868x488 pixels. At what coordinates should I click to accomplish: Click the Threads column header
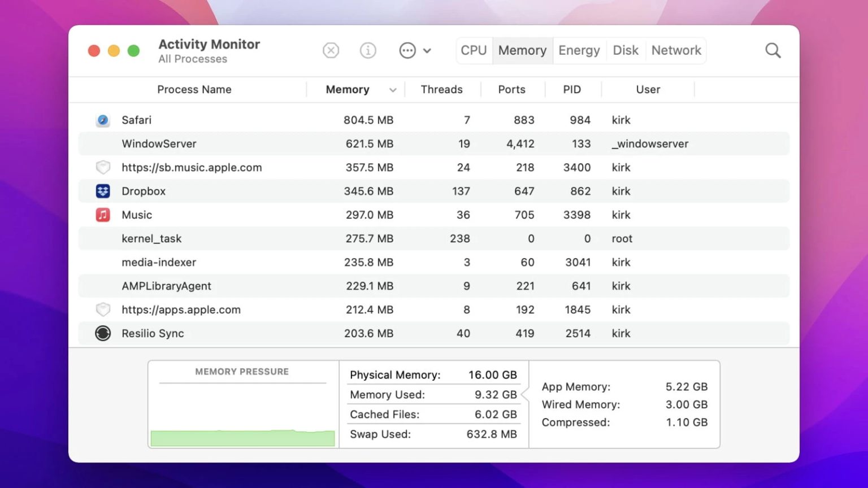pos(442,89)
